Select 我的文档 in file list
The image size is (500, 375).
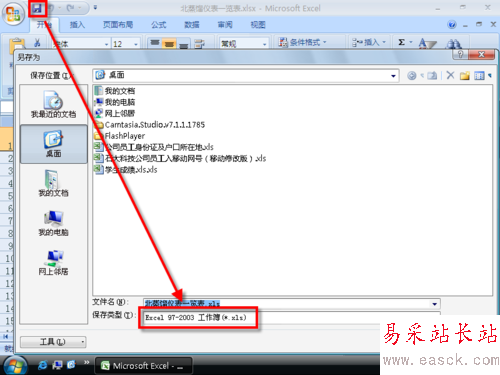115,91
